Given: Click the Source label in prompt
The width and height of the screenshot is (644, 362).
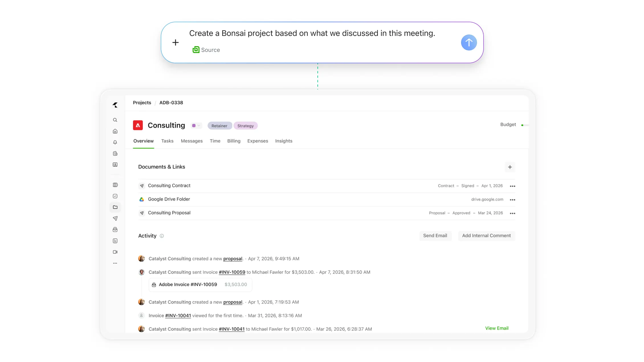Looking at the screenshot, I should pos(210,50).
